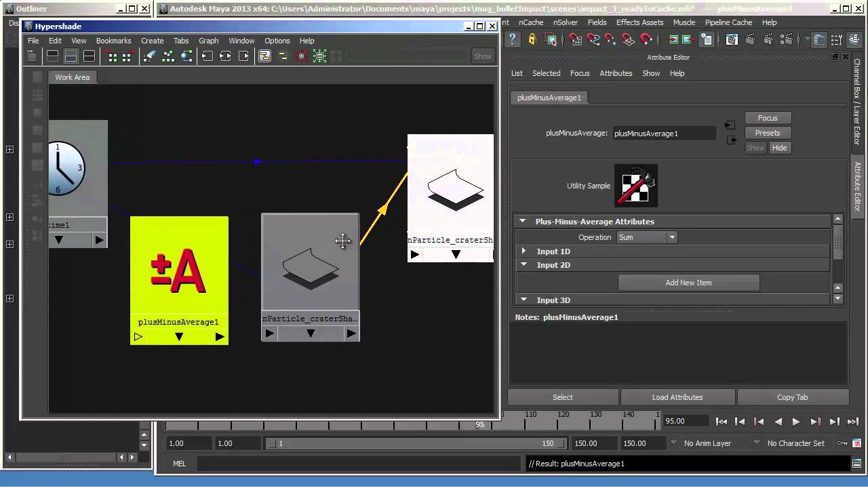Open the Graph menu in Hypershade
This screenshot has height=488, width=868.
(208, 41)
